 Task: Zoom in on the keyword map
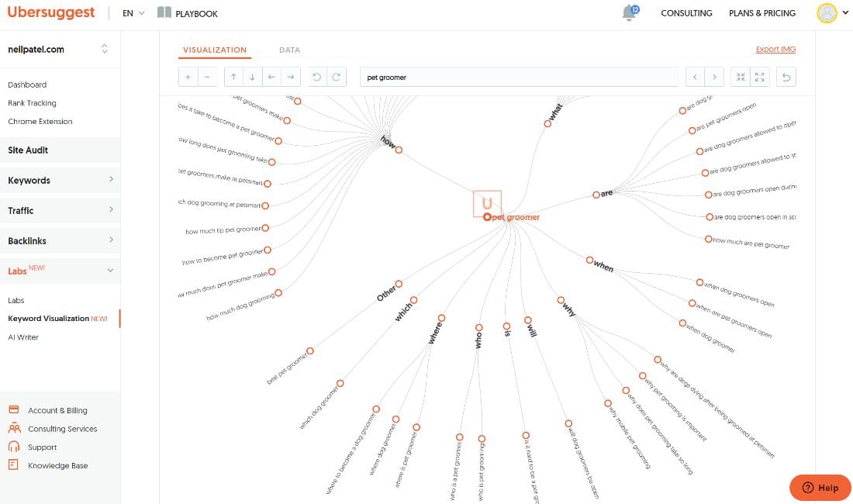coord(188,77)
